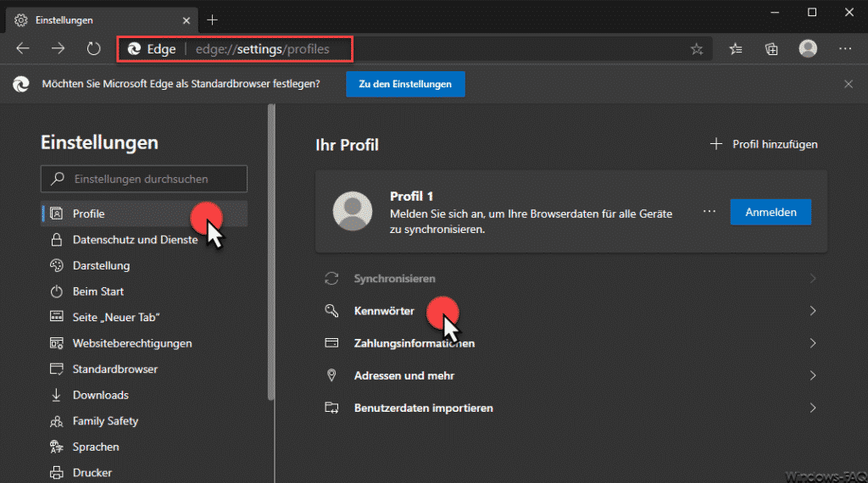The width and height of the screenshot is (868, 483).
Task: Open the Favorites list icon
Action: click(x=736, y=49)
